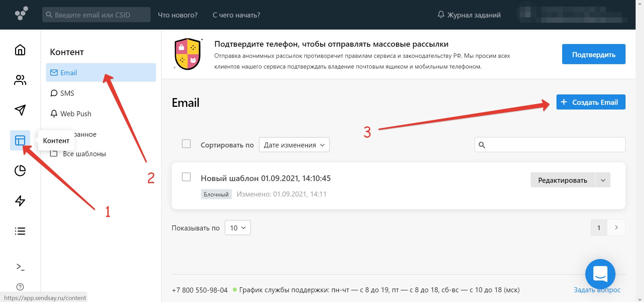Open the campaigns paper plane icon
This screenshot has width=644, height=302.
pyautogui.click(x=20, y=110)
